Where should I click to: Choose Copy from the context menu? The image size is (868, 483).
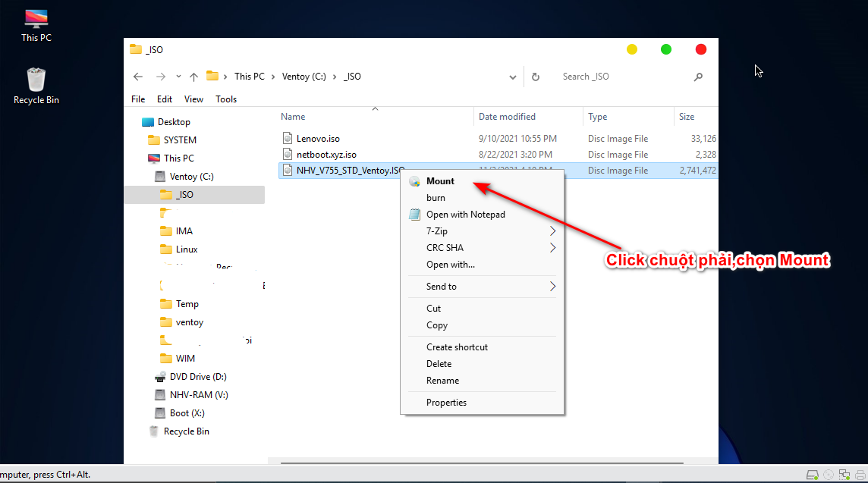[x=482, y=325]
